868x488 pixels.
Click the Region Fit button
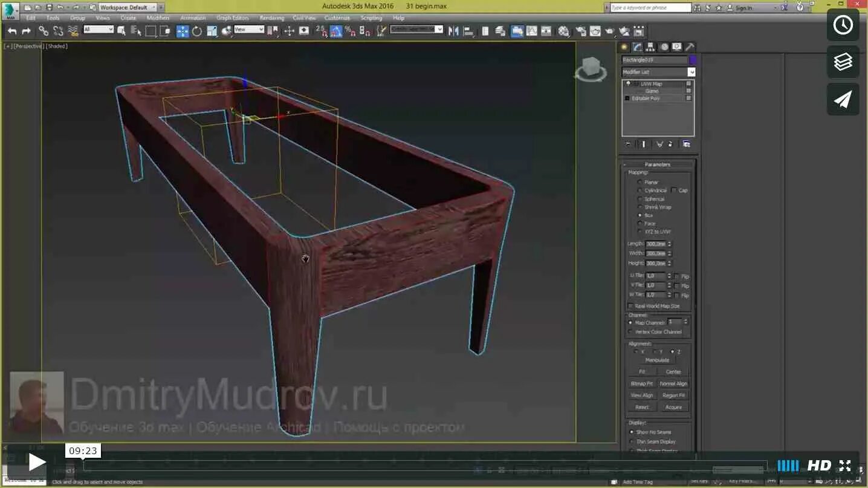(x=673, y=395)
